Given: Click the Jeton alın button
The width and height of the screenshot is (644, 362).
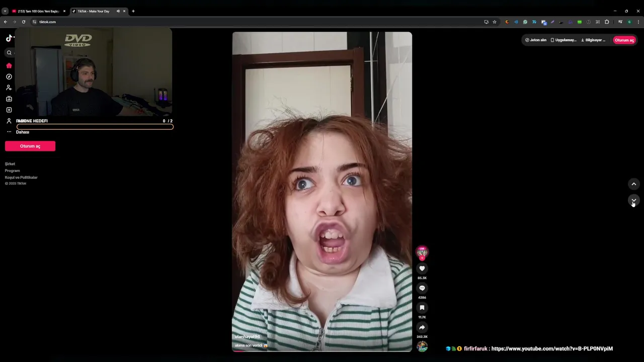Looking at the screenshot, I should 536,40.
